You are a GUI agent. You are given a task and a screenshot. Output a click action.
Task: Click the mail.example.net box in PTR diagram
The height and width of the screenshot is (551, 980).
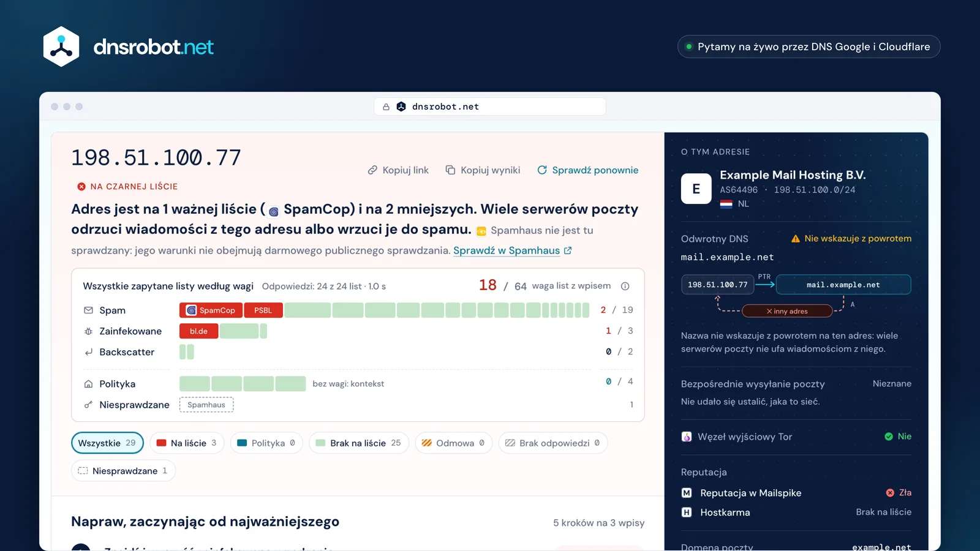click(x=843, y=285)
